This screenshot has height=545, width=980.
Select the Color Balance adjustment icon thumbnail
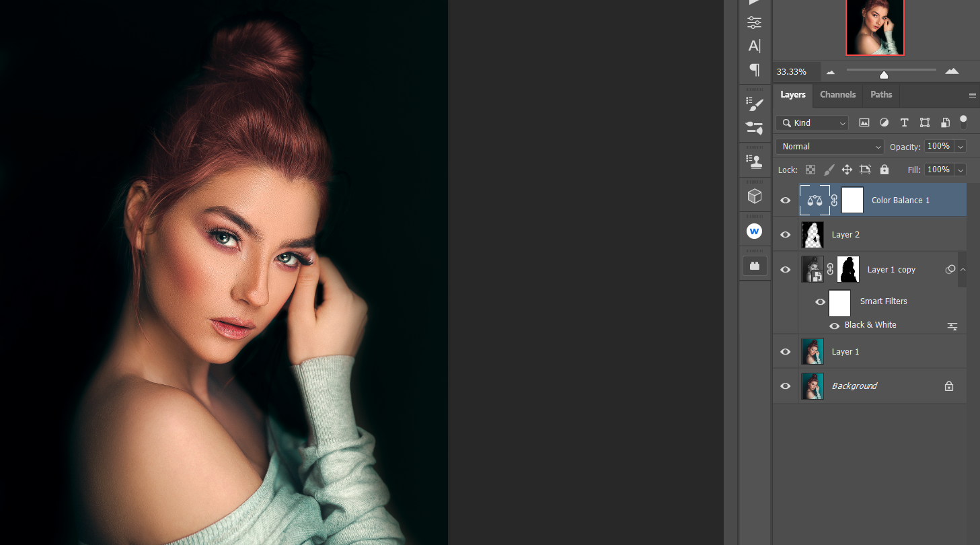click(x=815, y=200)
